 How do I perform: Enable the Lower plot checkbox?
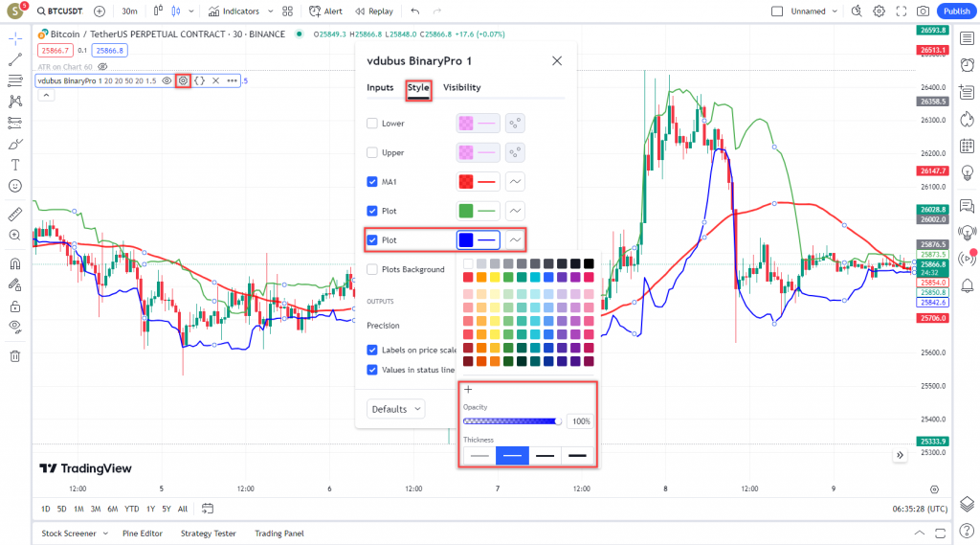point(372,124)
